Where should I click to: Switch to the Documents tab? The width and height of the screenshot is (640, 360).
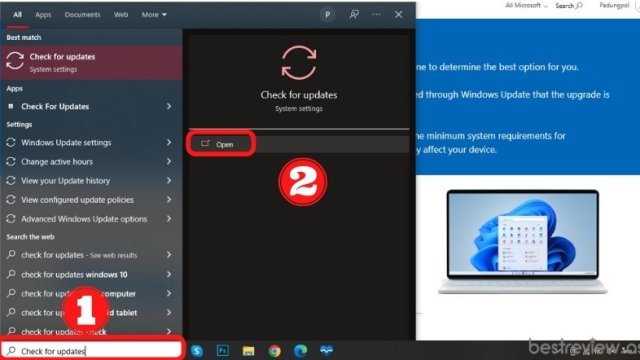coord(82,15)
